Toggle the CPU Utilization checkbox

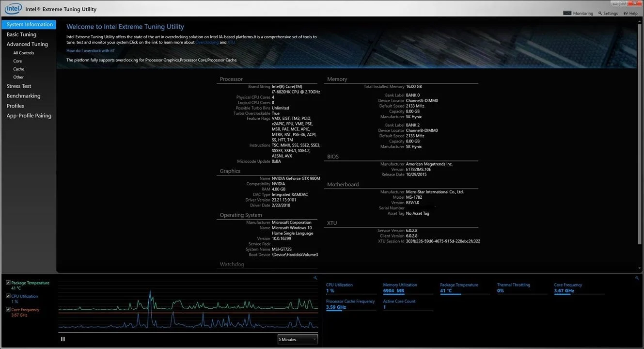pyautogui.click(x=8, y=296)
